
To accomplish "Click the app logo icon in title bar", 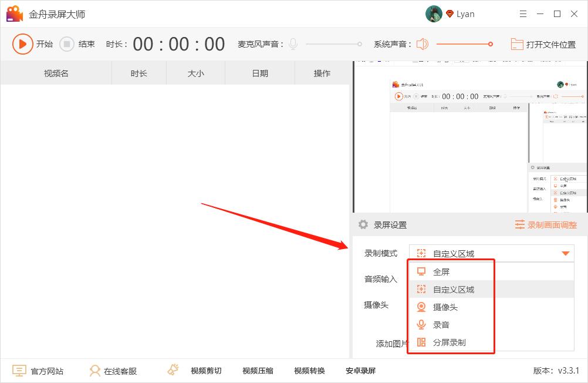I will point(13,13).
